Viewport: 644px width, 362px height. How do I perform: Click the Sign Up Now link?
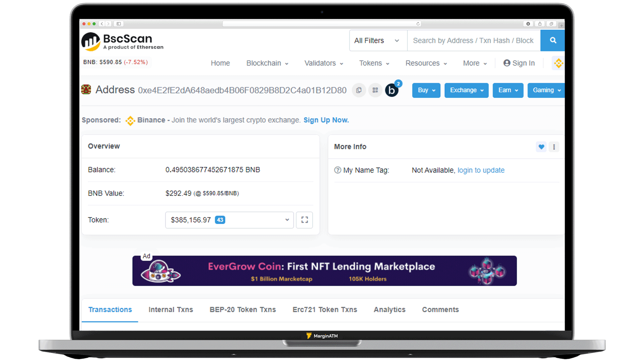(326, 120)
